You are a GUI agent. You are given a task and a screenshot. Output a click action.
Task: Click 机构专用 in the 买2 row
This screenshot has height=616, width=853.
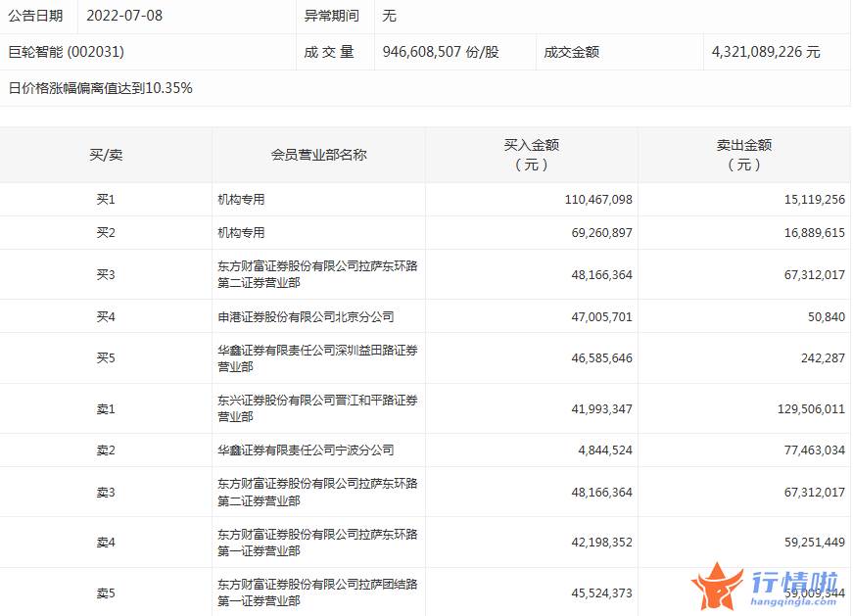click(x=241, y=233)
